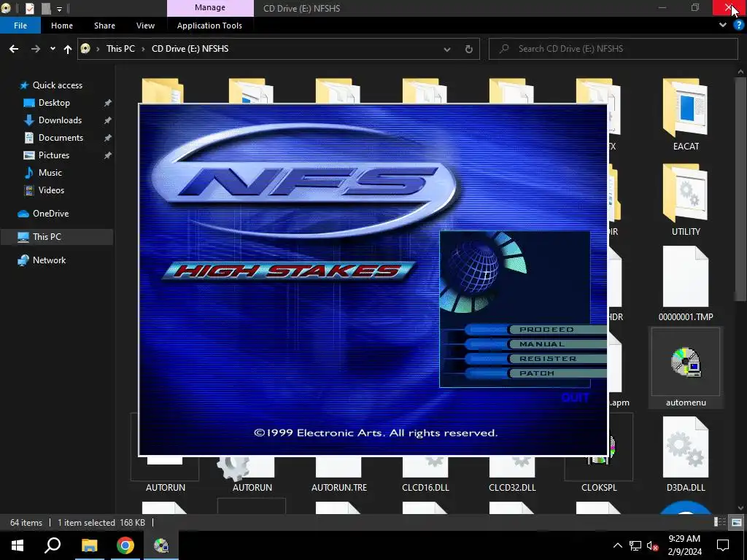The image size is (747, 560).
Task: Switch to large icons view layout
Action: coord(736,522)
